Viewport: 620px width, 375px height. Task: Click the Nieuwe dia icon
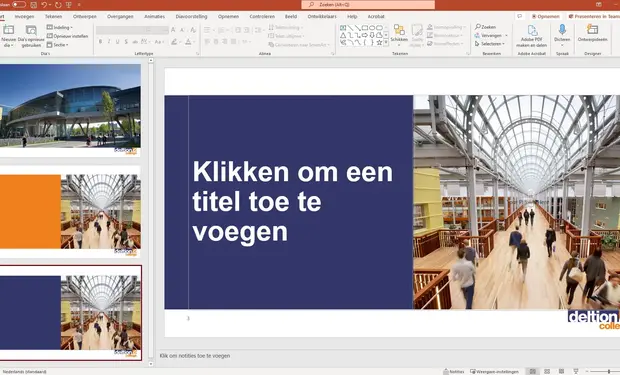[9, 30]
